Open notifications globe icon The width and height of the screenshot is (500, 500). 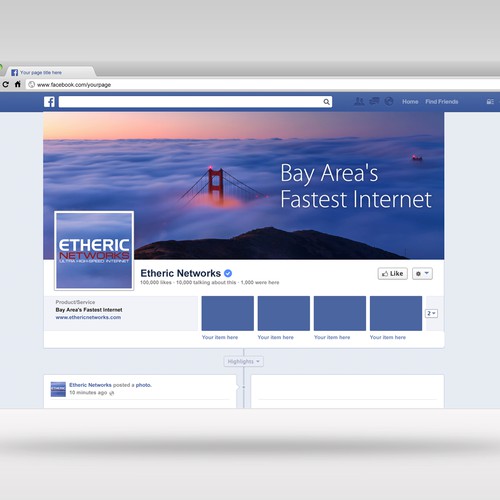click(x=389, y=101)
